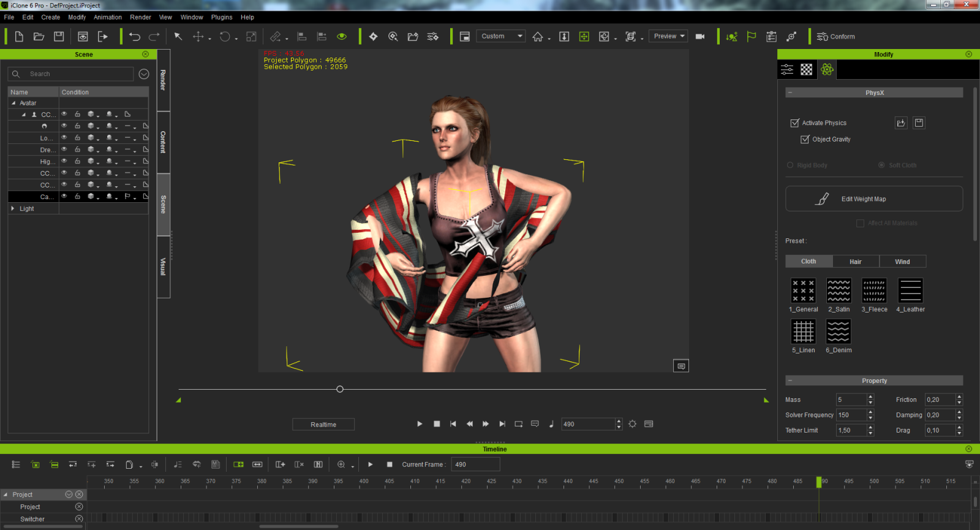Click the camera record icon
The height and width of the screenshot is (530, 980).
[700, 37]
